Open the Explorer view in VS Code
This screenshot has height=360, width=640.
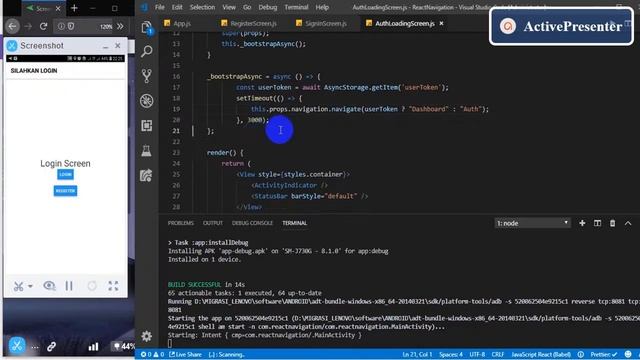[147, 27]
